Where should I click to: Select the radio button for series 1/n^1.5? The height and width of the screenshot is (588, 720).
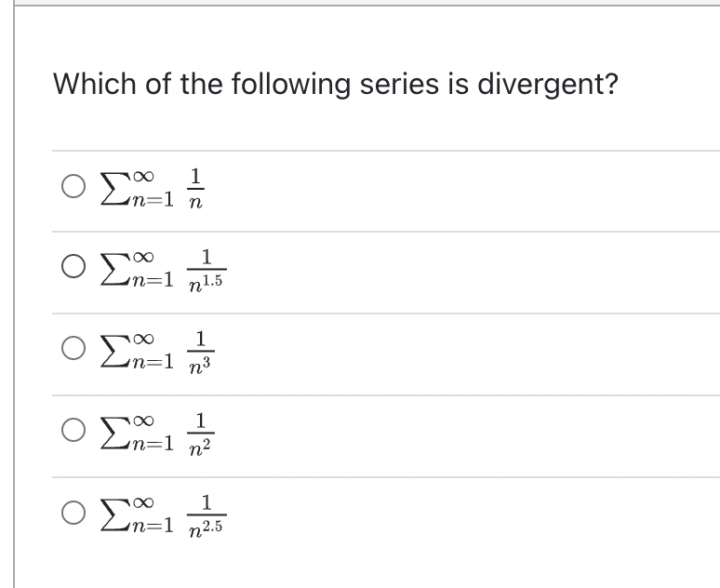pos(73,267)
